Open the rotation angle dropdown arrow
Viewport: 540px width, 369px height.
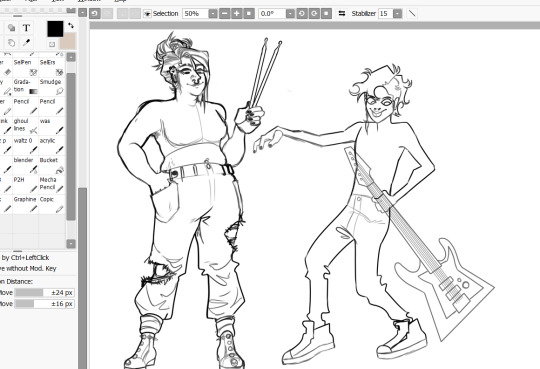pos(290,13)
